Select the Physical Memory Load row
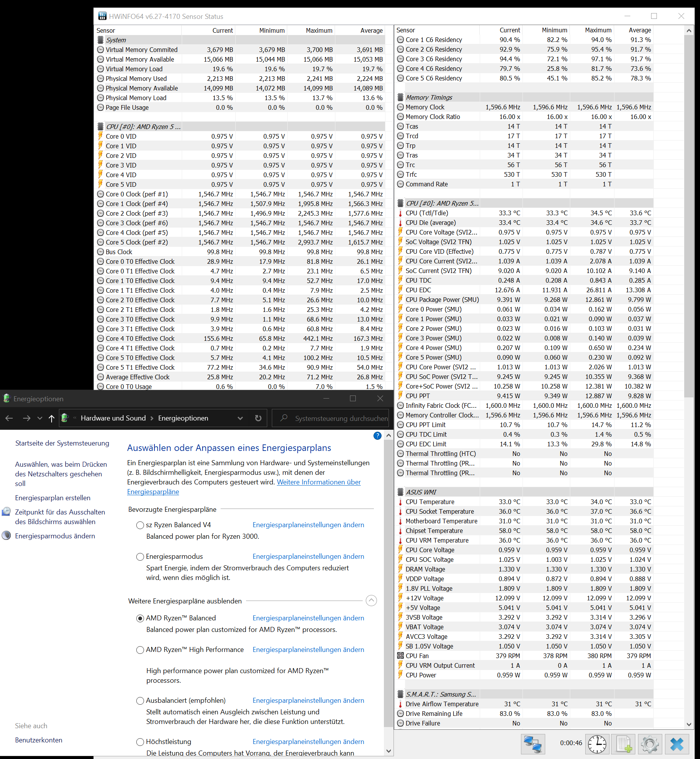 (240, 98)
